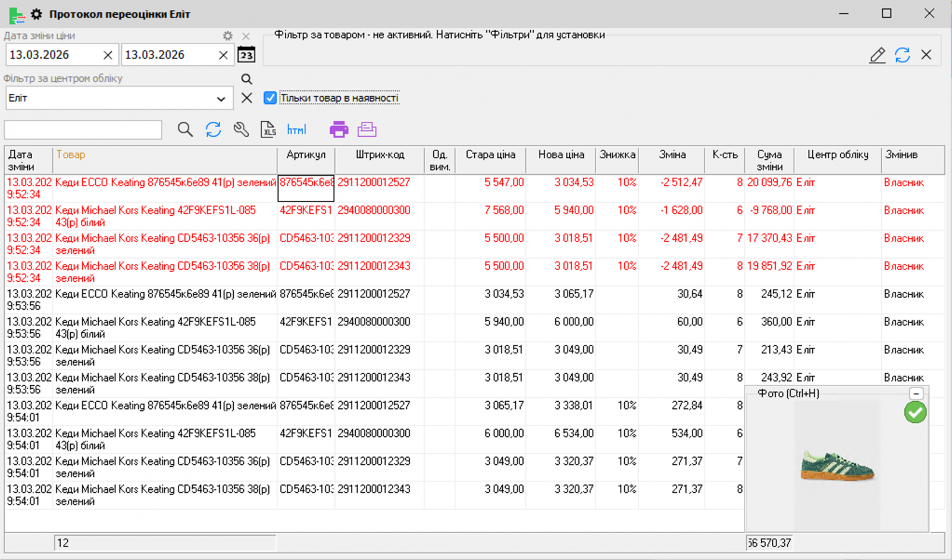Collapse the Фото panel with minus button

[916, 394]
